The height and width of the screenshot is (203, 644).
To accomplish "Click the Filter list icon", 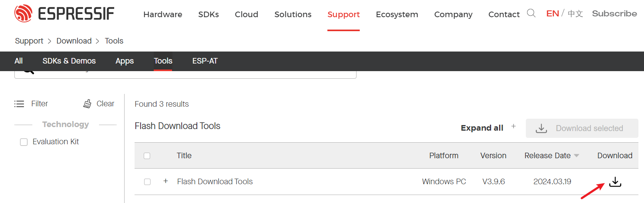I will 19,104.
